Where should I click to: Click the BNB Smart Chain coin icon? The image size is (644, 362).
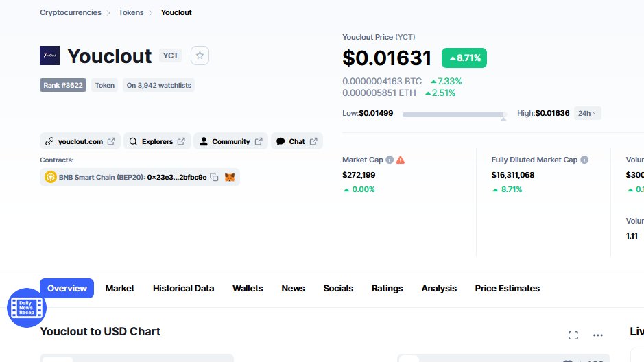(51, 177)
